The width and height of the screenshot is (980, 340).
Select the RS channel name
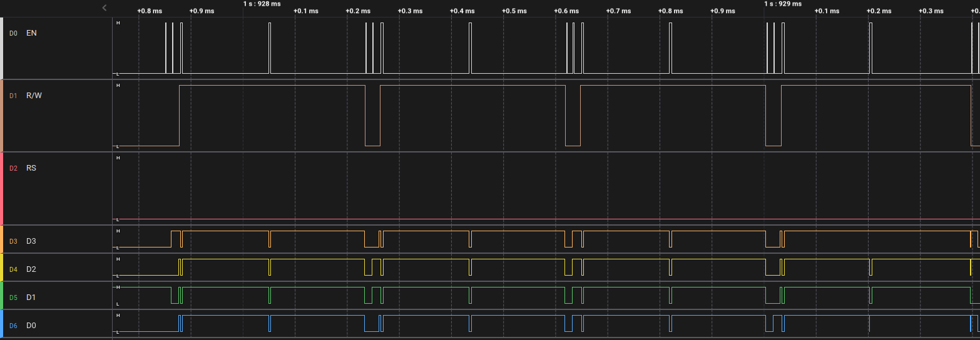coord(31,168)
